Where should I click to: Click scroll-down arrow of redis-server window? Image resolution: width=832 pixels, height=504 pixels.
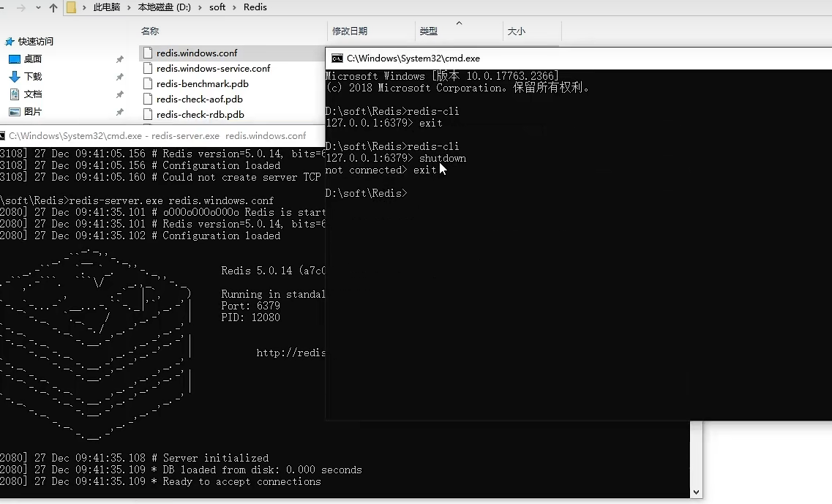pyautogui.click(x=696, y=492)
